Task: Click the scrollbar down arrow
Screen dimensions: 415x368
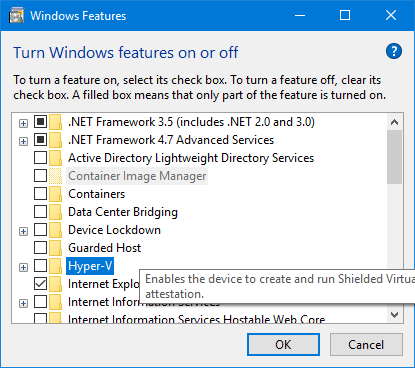Action: pos(395,315)
